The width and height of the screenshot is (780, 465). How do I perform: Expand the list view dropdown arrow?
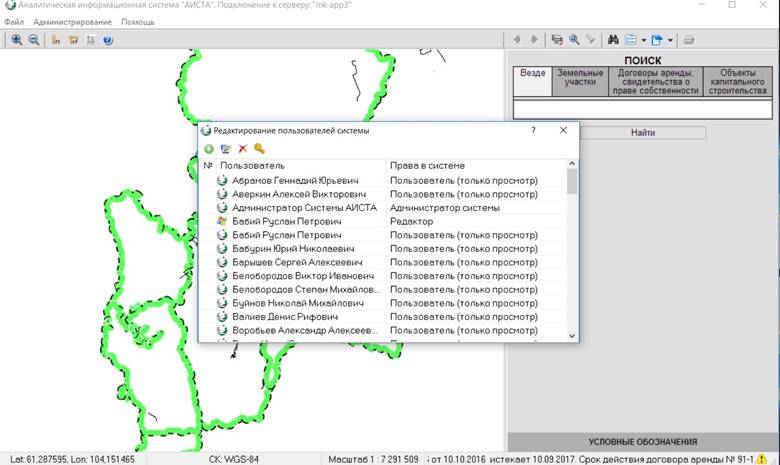coord(644,40)
